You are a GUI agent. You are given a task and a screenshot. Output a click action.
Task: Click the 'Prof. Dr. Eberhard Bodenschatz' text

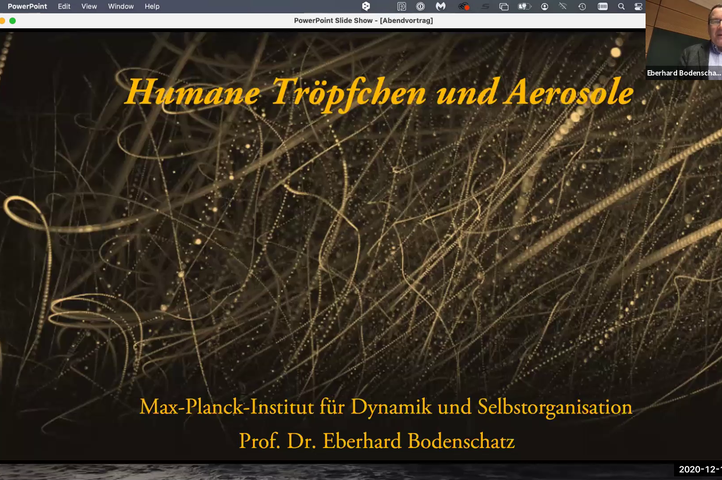pos(377,440)
